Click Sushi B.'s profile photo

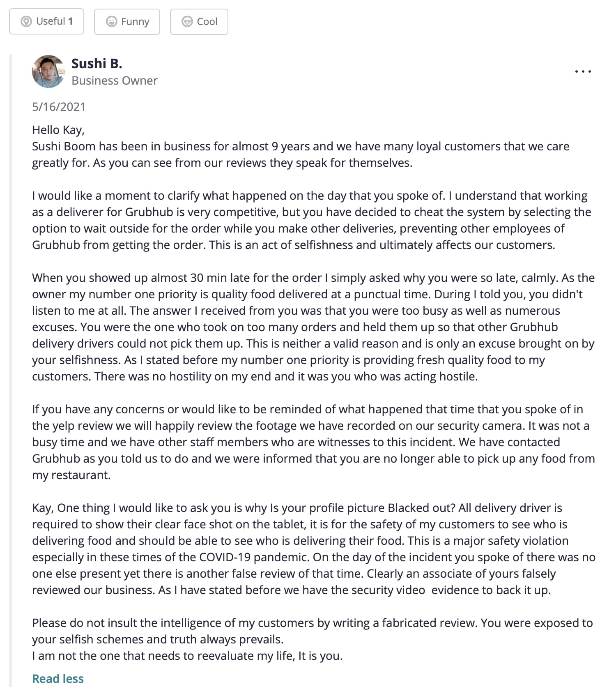(x=48, y=71)
